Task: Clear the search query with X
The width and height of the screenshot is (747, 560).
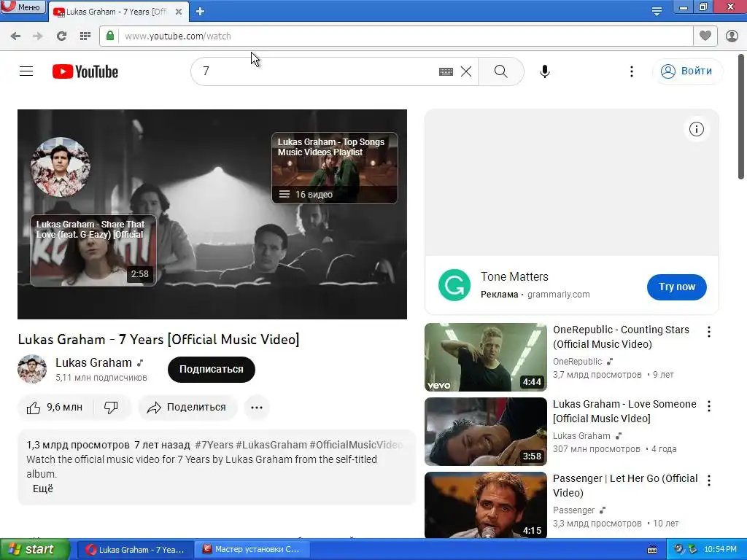Action: click(x=466, y=71)
